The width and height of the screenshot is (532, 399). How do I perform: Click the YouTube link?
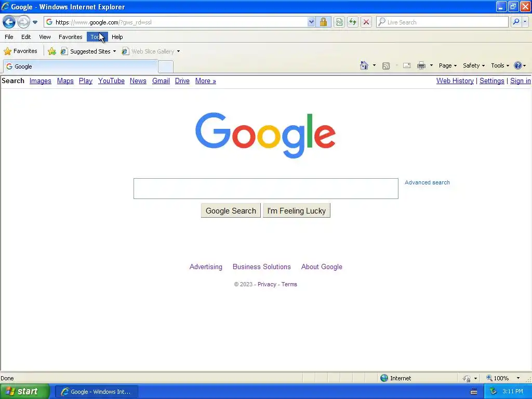(x=111, y=81)
